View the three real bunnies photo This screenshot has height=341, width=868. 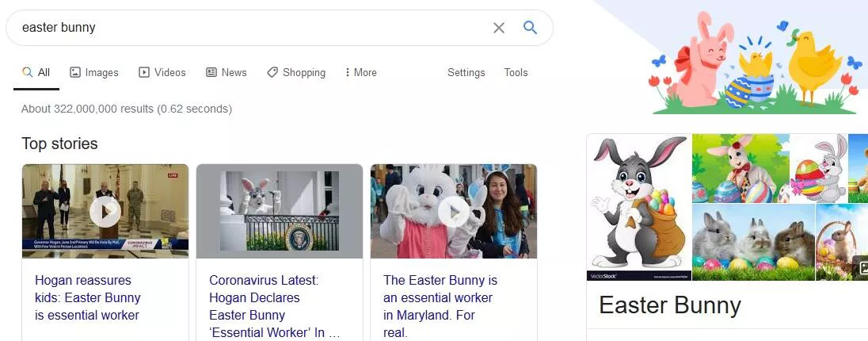[752, 242]
